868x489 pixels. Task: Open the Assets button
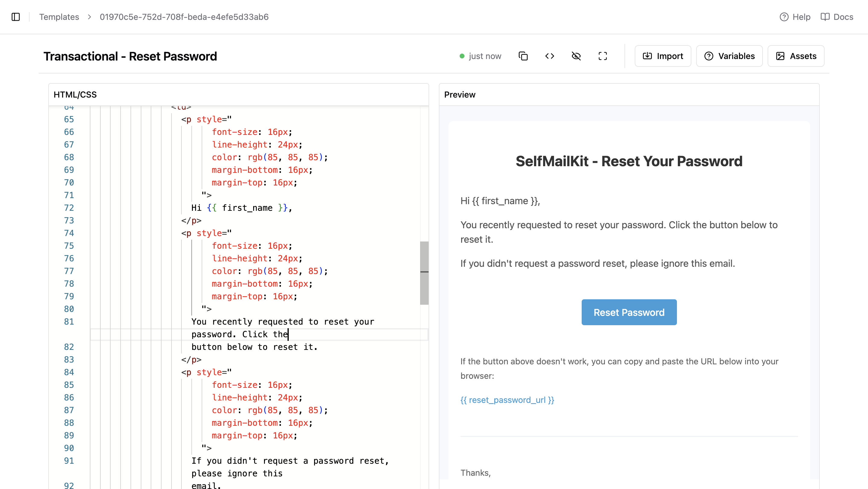[796, 56]
